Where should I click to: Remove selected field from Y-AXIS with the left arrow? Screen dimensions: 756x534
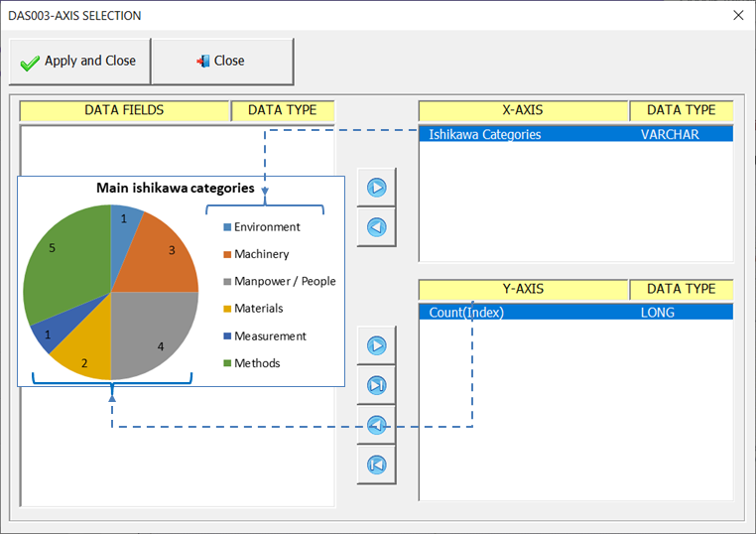[377, 425]
